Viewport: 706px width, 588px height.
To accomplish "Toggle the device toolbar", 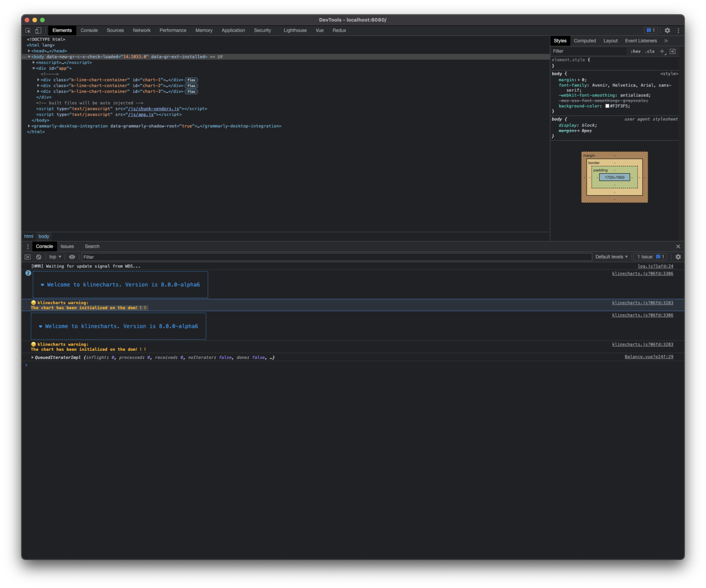I will coord(38,30).
